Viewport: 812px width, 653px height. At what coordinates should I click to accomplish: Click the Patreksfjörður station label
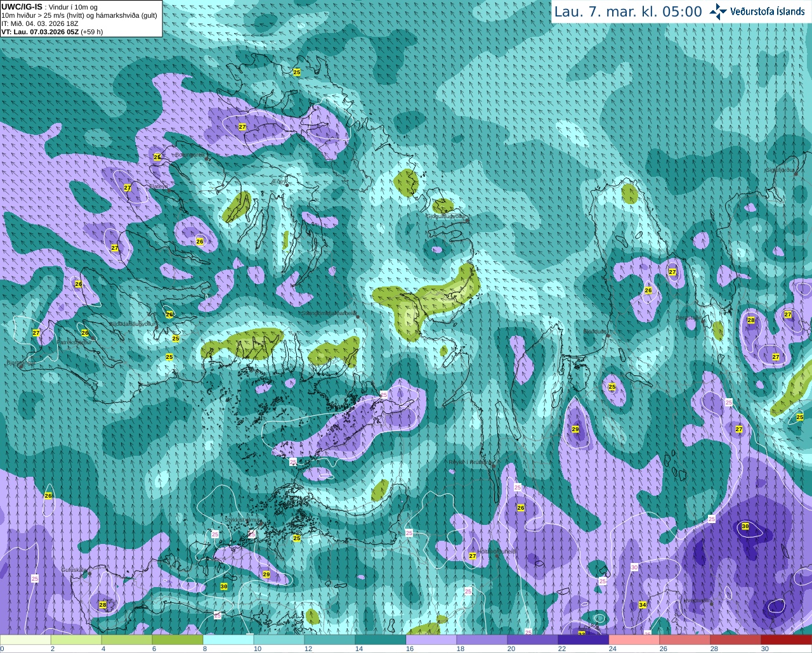[74, 342]
